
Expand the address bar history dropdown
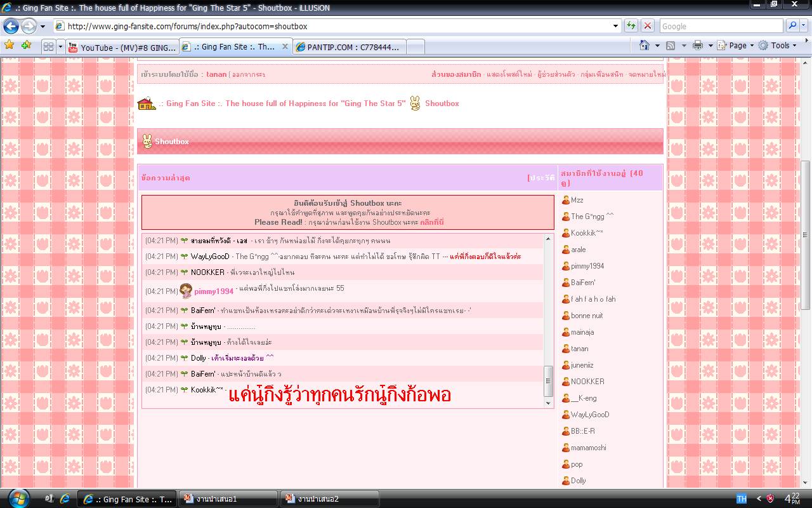click(615, 26)
